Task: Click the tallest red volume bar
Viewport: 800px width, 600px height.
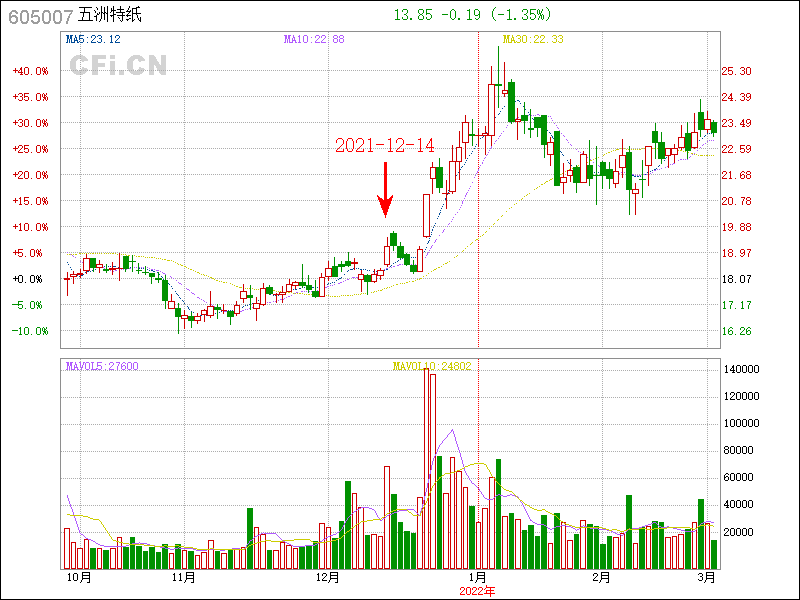Action: coord(428,470)
